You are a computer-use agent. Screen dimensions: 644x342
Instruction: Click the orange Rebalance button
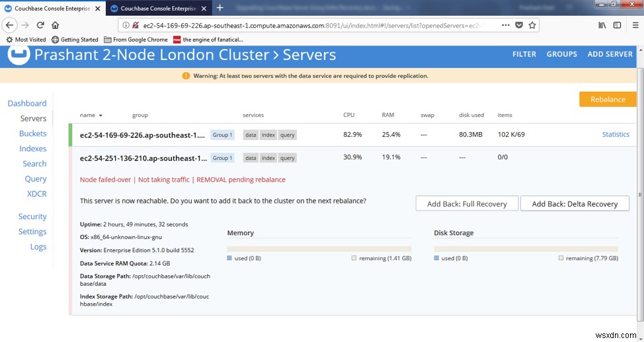(x=608, y=99)
